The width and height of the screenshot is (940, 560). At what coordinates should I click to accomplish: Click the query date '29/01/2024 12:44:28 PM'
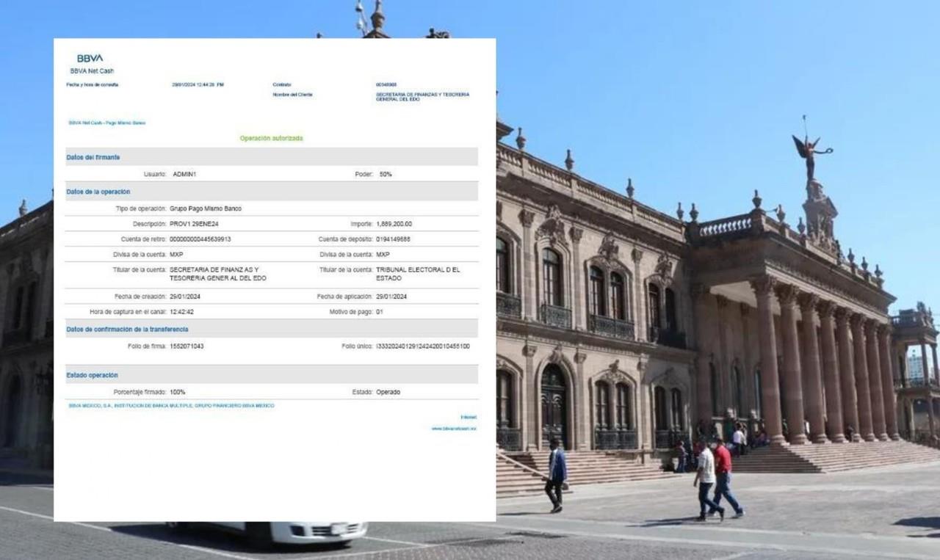(198, 84)
